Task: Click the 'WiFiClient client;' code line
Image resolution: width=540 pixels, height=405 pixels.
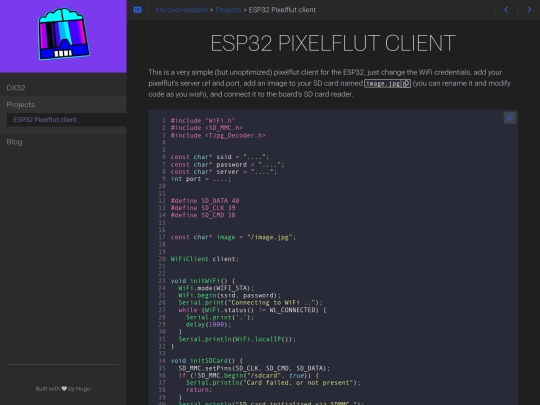Action: (x=205, y=259)
